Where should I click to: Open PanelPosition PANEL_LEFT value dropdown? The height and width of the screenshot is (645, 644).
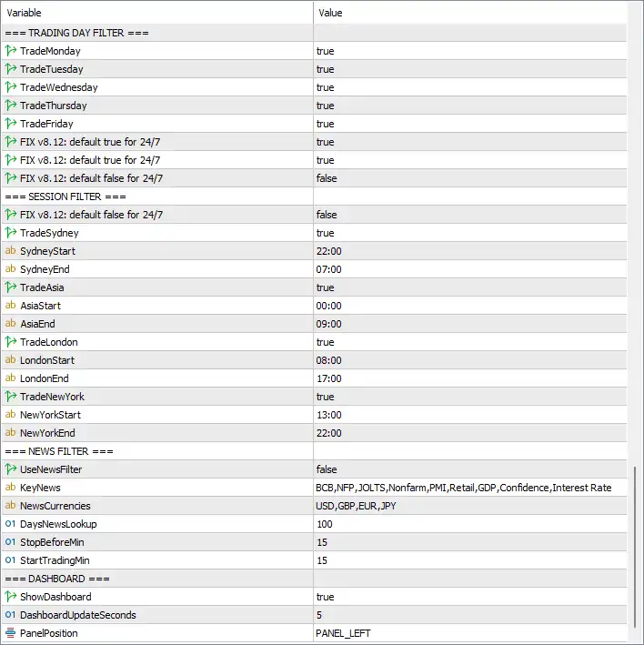470,633
